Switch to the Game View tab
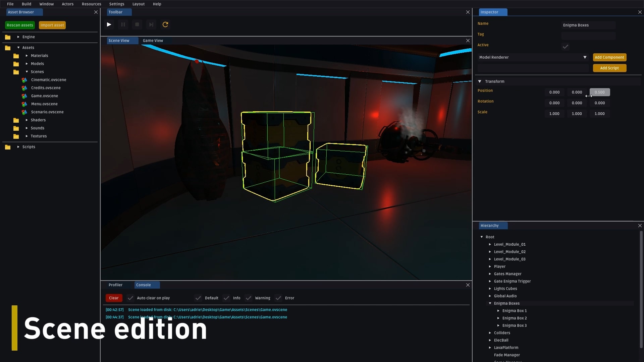644x362 pixels. (153, 41)
